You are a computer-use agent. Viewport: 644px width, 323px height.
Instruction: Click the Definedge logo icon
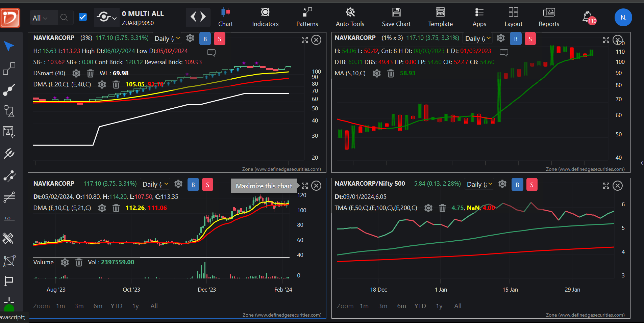tap(10, 18)
